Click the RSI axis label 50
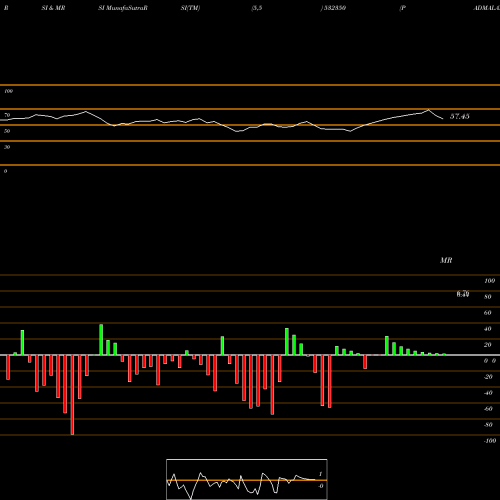The image size is (500, 500). [7, 131]
